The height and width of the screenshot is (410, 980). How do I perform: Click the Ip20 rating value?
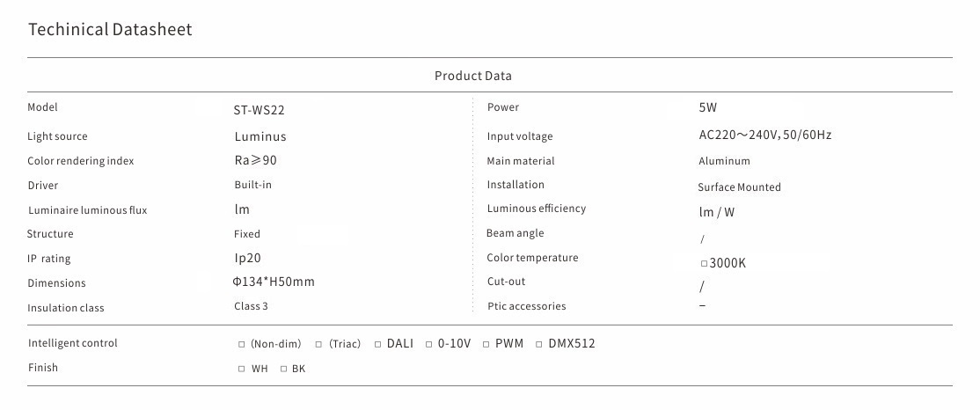247,259
